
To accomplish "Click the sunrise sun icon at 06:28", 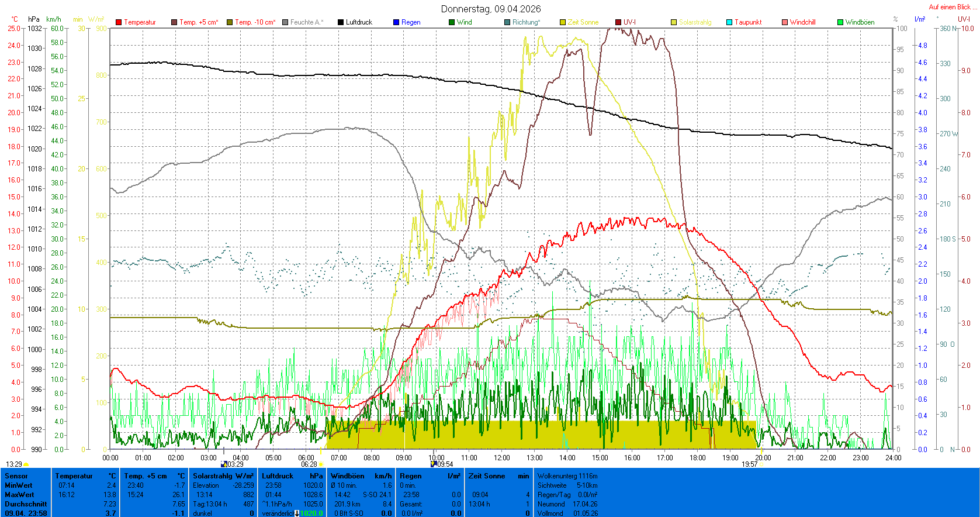I will click(321, 464).
